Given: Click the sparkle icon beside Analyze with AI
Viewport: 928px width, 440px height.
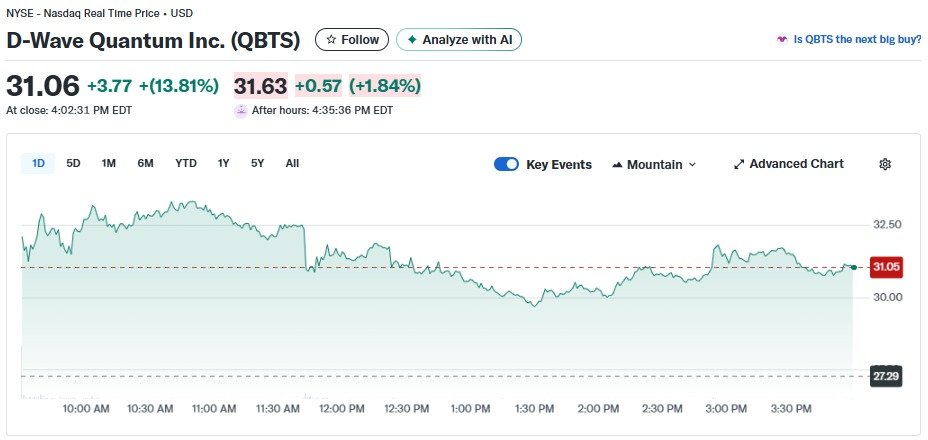Looking at the screenshot, I should (x=411, y=40).
